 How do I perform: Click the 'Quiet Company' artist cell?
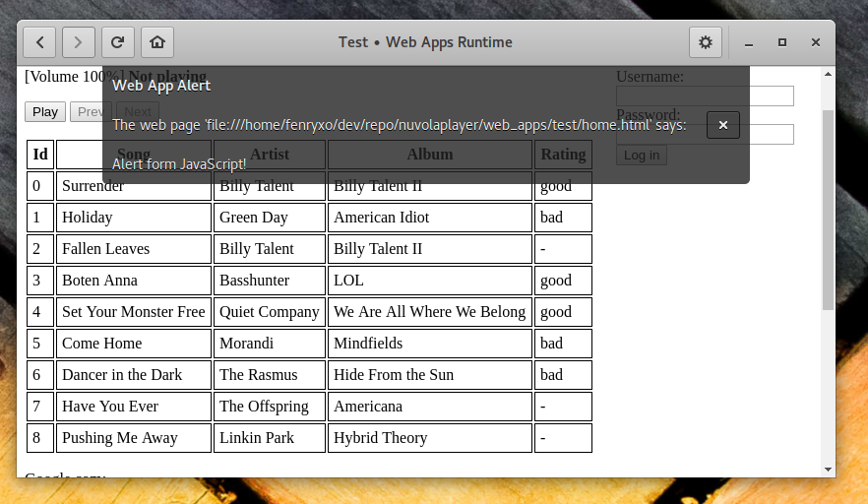tap(270, 312)
